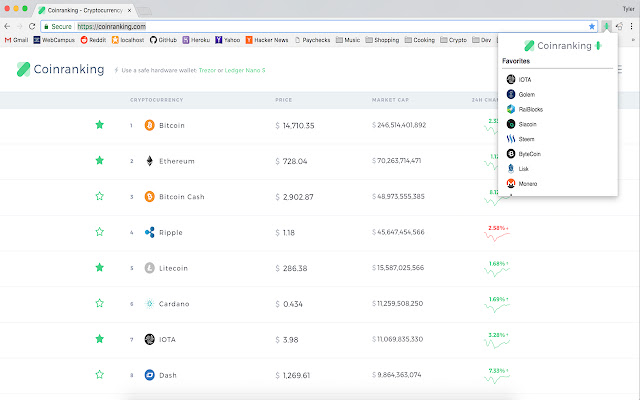Toggle the Litecoin favorite star
Viewport: 640px width, 400px height.
(x=100, y=267)
